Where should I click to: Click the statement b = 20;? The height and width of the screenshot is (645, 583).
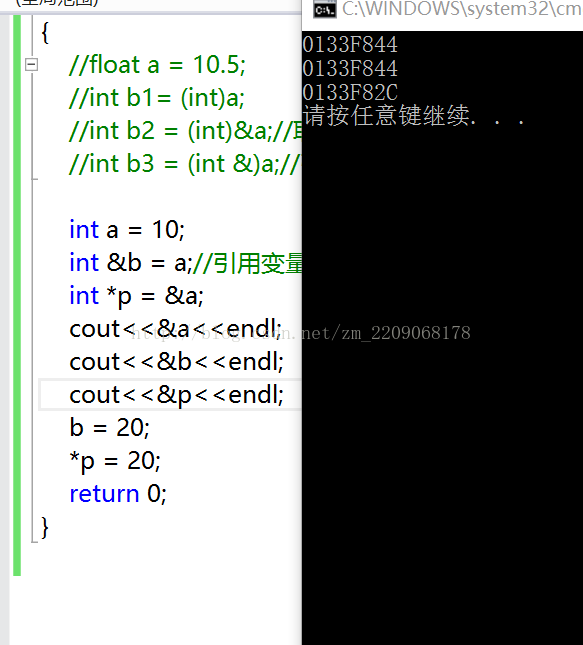point(109,427)
